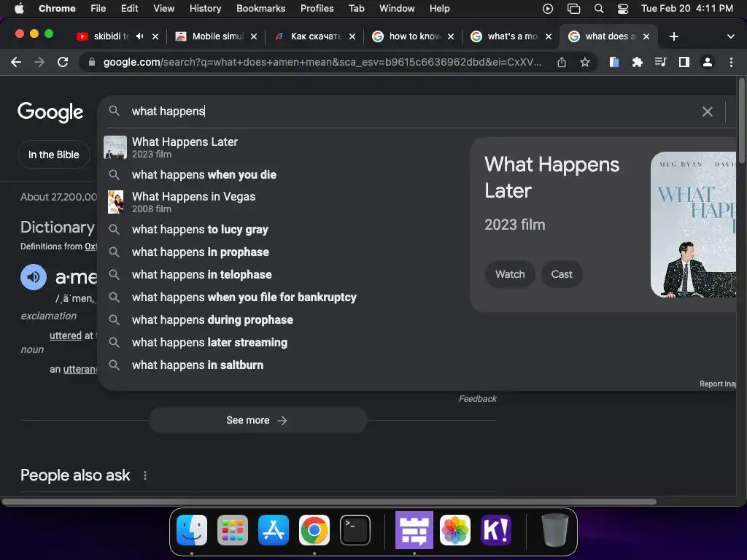Open Chrome's three-dot menu
Viewport: 747px width, 560px height.
[731, 62]
